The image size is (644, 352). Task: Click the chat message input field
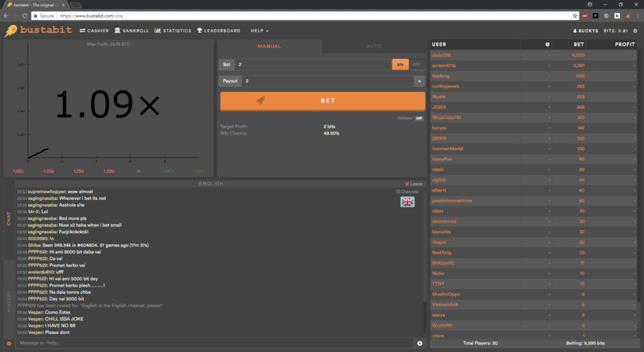point(214,343)
